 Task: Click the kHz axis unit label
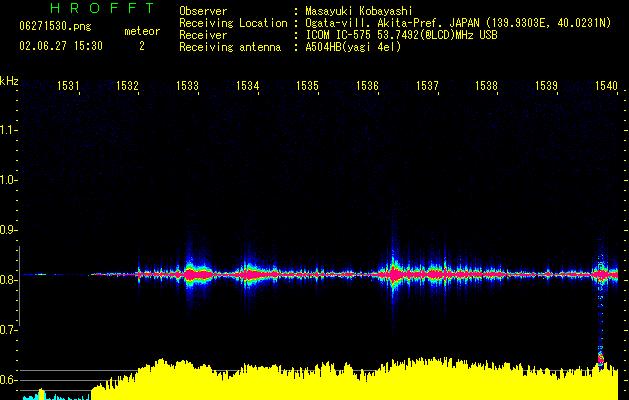[x=9, y=81]
